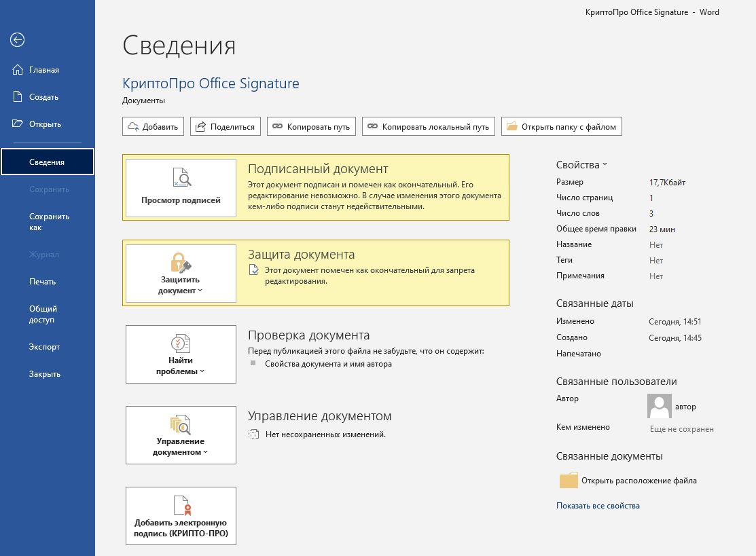The image size is (756, 556).
Task: Click the Открыть расположение файла folder icon
Action: coord(569,481)
